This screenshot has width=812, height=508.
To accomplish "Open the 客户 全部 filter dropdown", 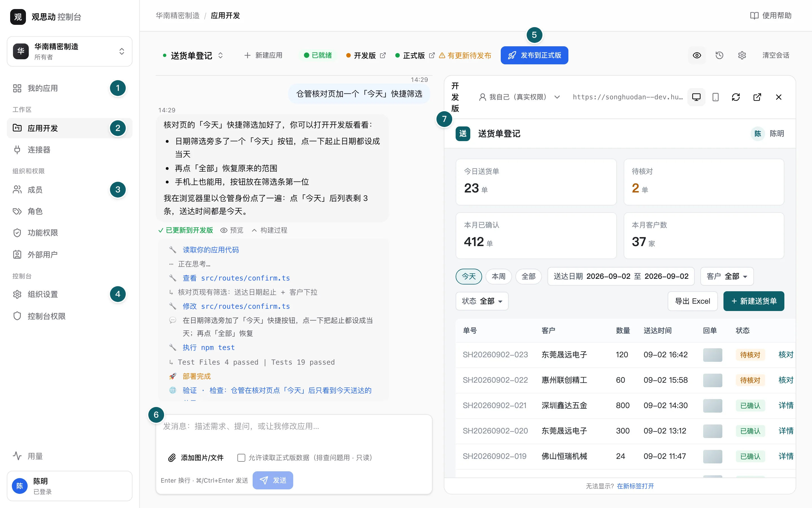I will point(727,277).
